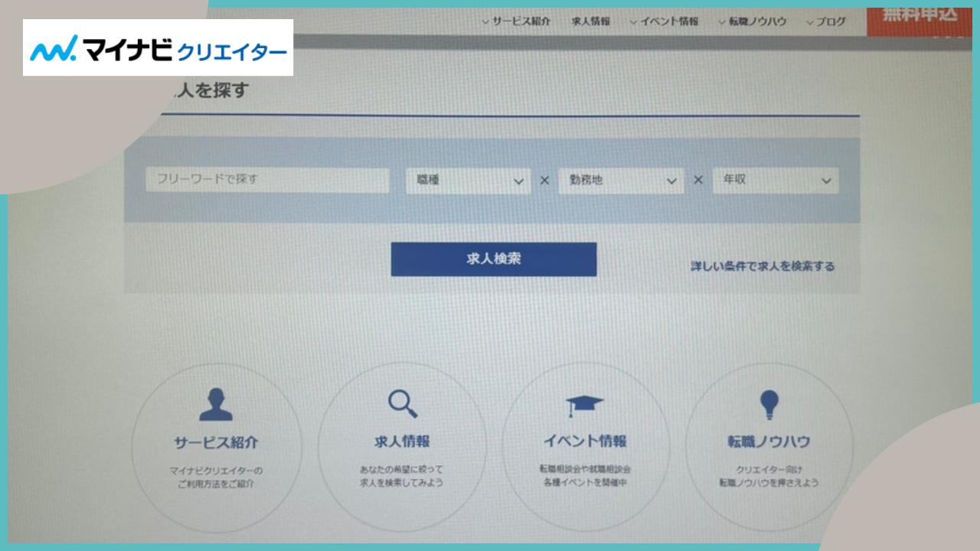Expand the 転職ノウハウ menu in top navigation
The image size is (980, 551).
tap(752, 21)
